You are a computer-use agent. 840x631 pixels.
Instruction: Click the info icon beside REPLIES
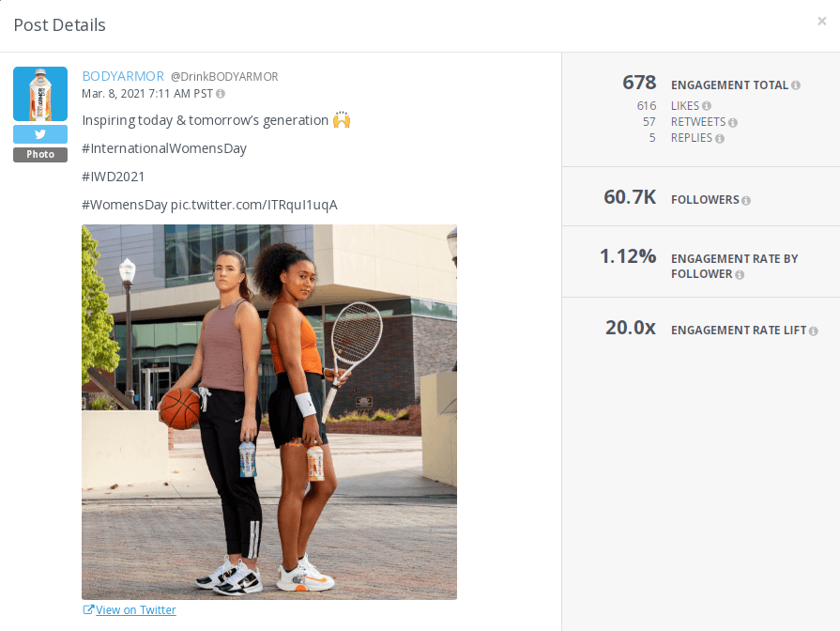(722, 137)
